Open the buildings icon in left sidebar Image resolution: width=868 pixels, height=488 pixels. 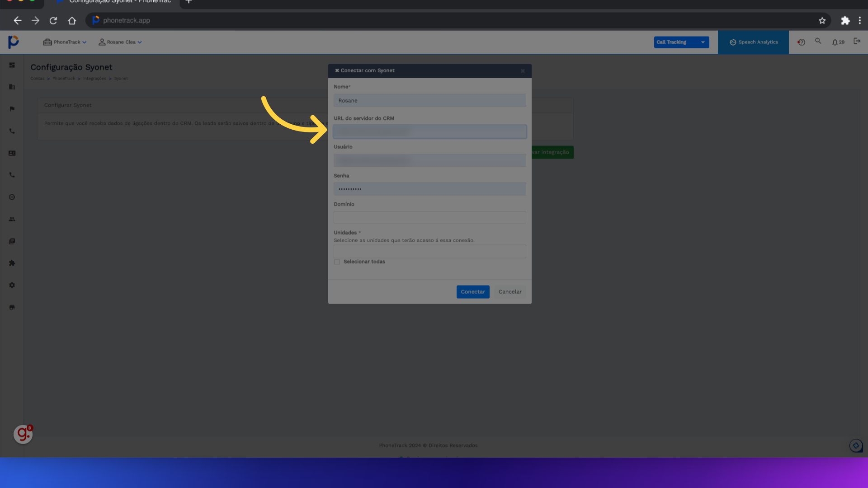click(x=12, y=87)
